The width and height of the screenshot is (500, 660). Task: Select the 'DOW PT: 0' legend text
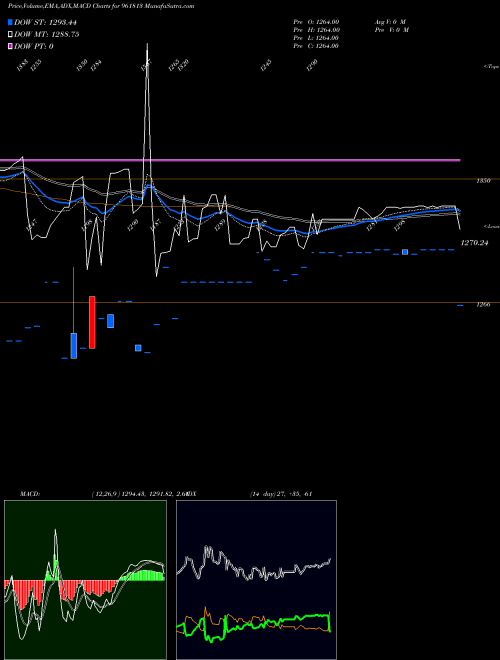click(x=34, y=46)
